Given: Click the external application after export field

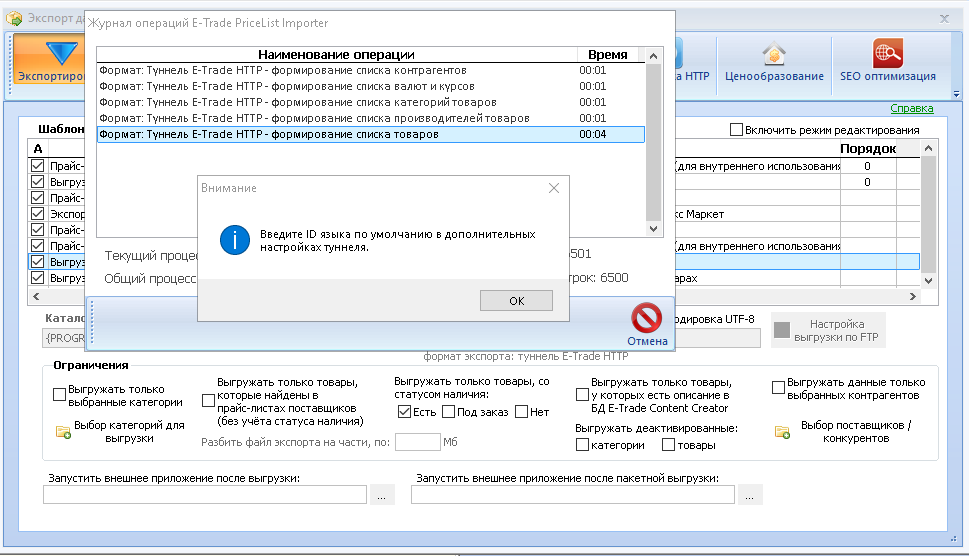Looking at the screenshot, I should coord(205,494).
